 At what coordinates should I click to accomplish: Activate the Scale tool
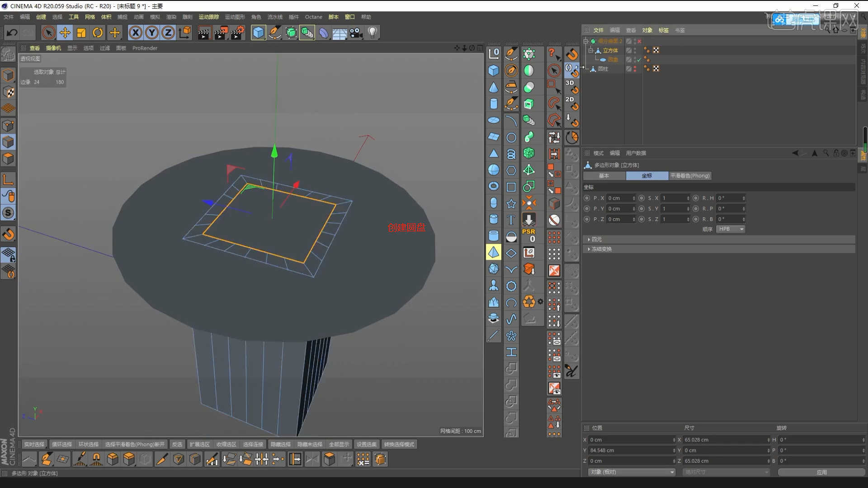(81, 33)
